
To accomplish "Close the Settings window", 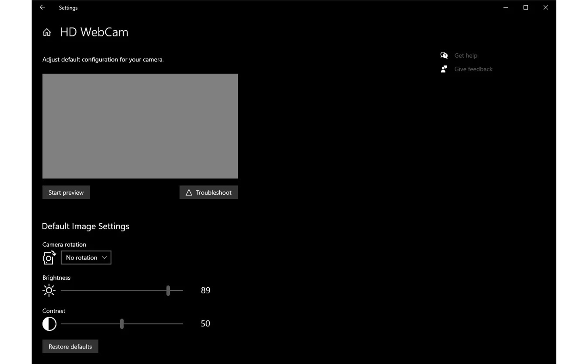I will click(546, 7).
